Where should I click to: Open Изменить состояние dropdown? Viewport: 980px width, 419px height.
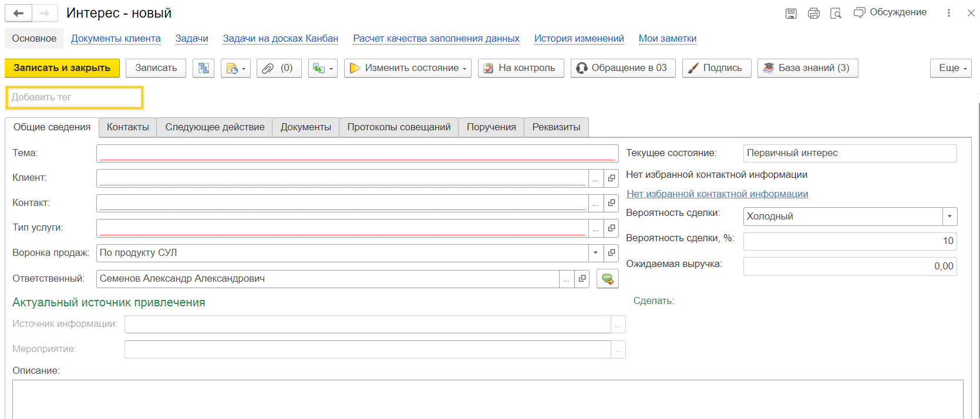coord(408,68)
